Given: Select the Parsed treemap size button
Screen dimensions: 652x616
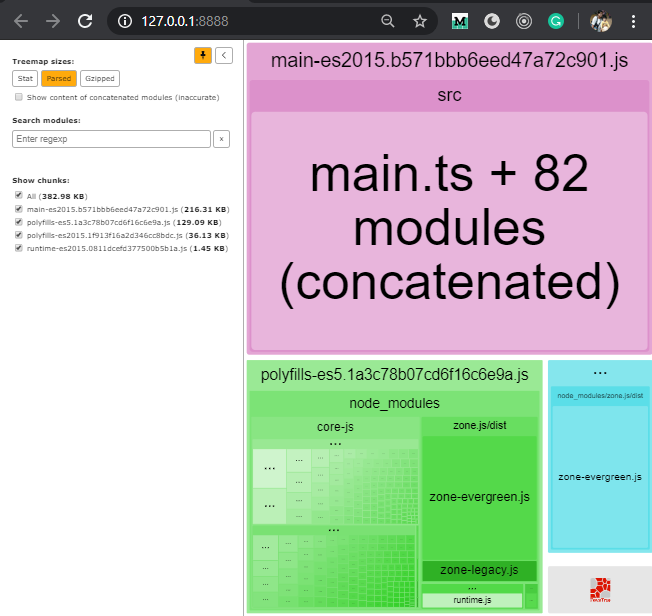Looking at the screenshot, I should [59, 78].
